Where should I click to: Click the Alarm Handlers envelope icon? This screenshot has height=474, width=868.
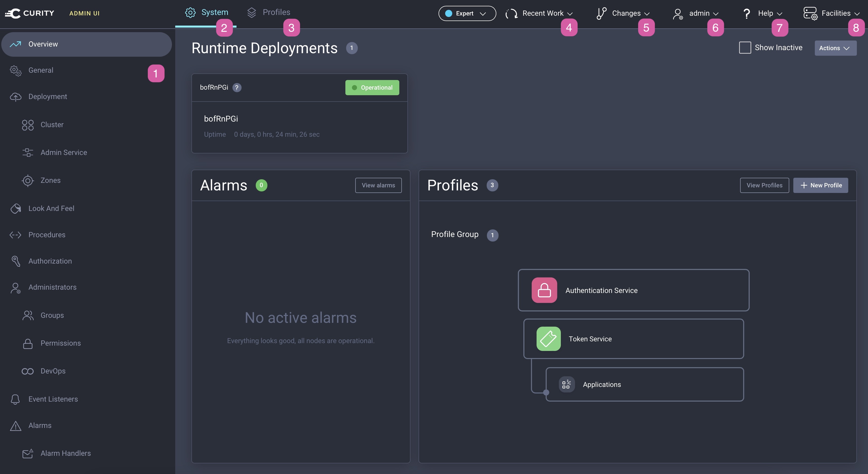(x=28, y=453)
